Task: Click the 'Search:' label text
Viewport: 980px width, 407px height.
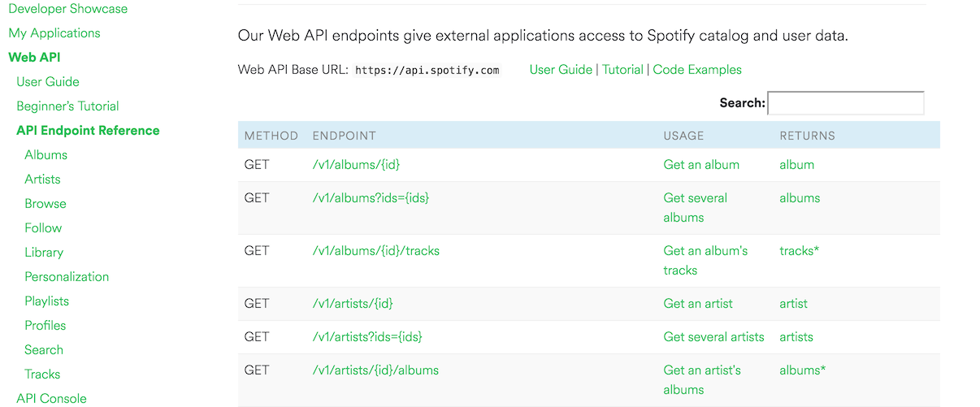Action: pyautogui.click(x=743, y=103)
